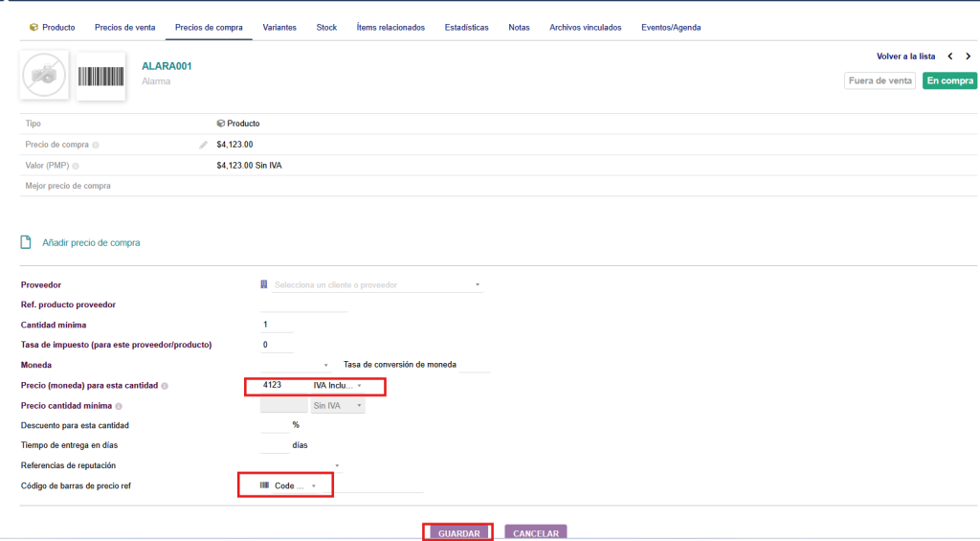Click the info icon beside Precio cantidad mínima
The width and height of the screenshot is (980, 541).
119,406
